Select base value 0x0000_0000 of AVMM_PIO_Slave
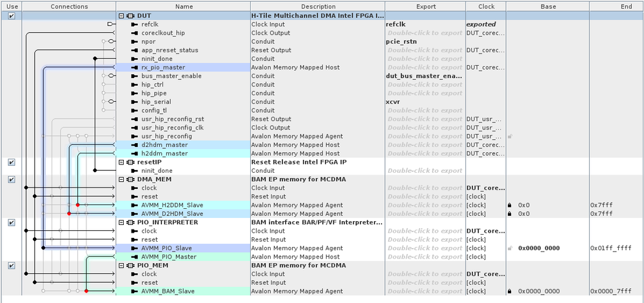644x303 pixels. coord(539,248)
